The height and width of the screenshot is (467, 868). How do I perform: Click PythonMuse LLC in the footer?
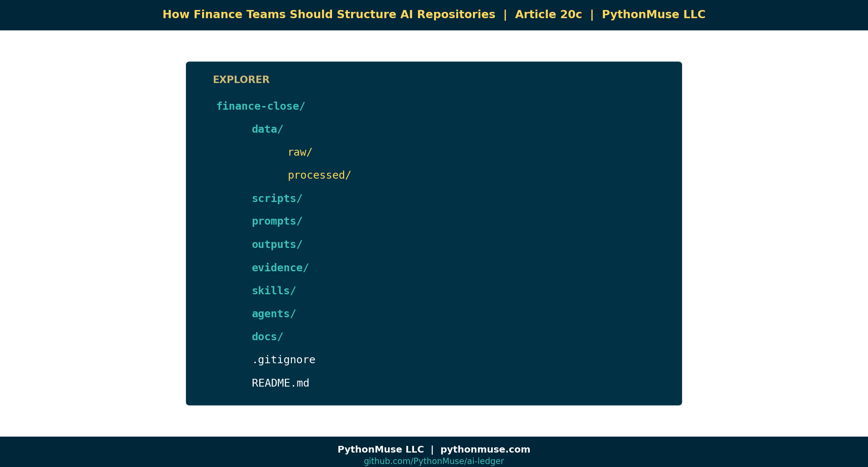pos(381,450)
